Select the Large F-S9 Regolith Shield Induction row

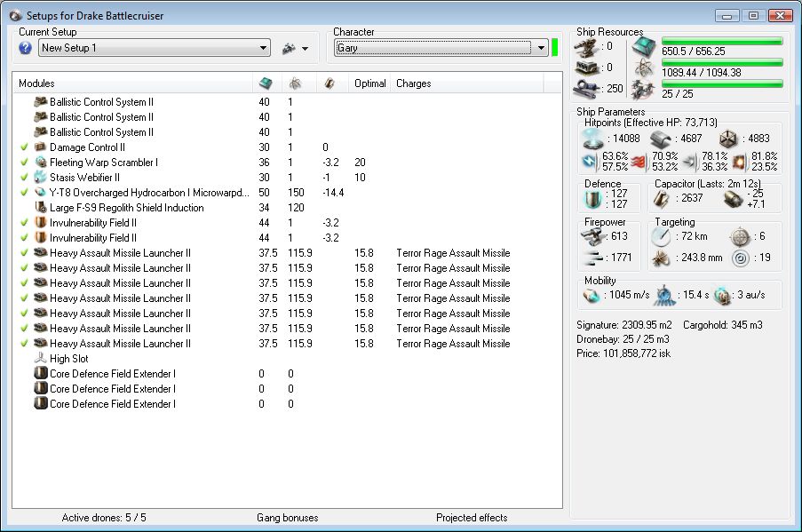pos(286,208)
